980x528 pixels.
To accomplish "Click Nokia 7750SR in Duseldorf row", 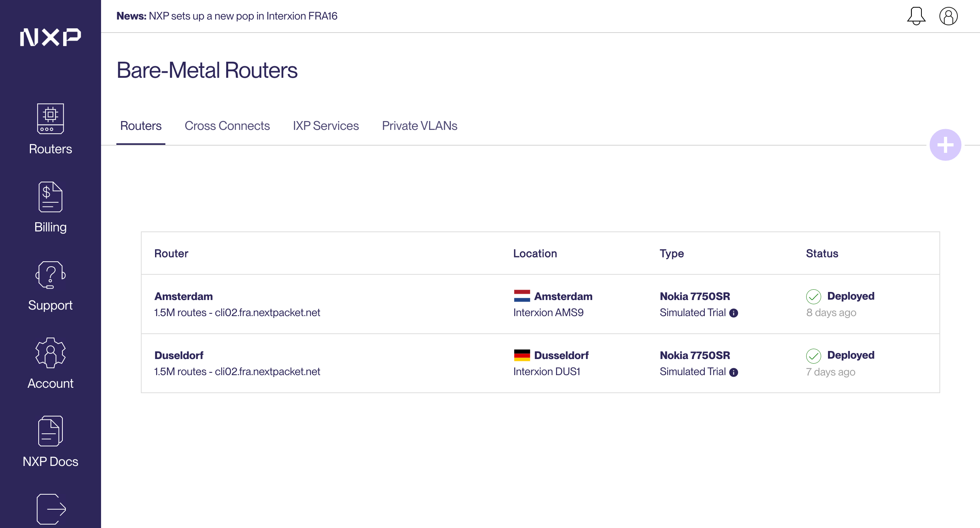I will [695, 355].
